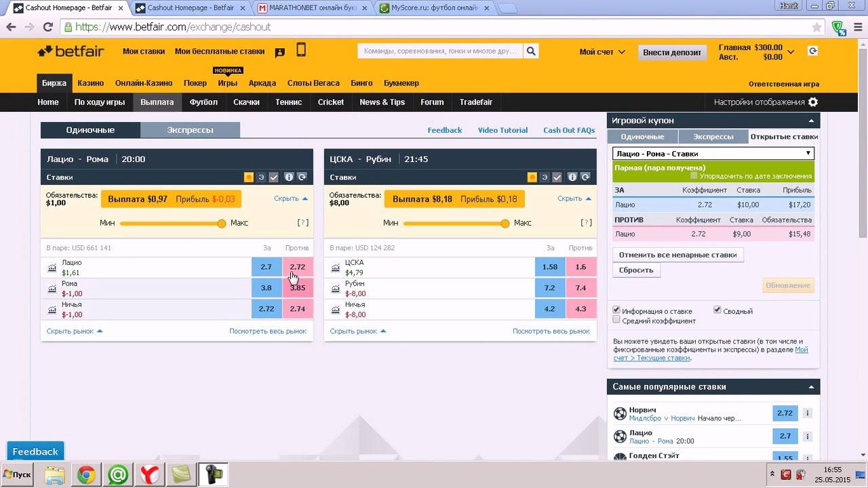The height and width of the screenshot is (488, 868).
Task: Open chart icon for Лацио row
Action: tap(52, 268)
